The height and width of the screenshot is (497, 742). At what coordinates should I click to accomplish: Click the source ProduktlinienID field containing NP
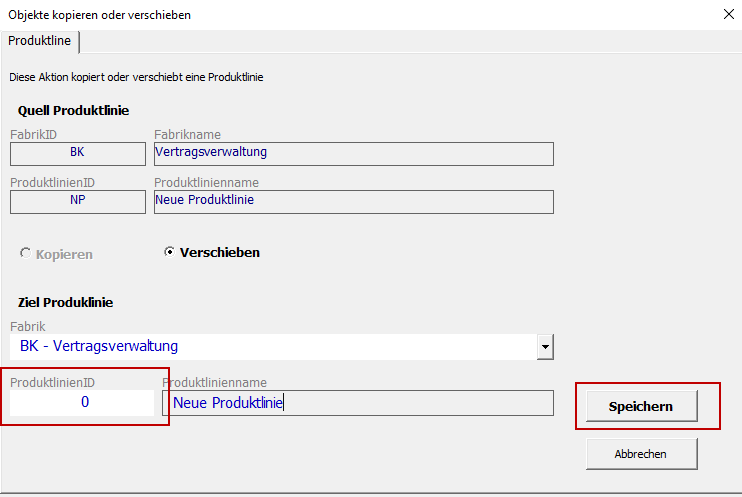78,200
